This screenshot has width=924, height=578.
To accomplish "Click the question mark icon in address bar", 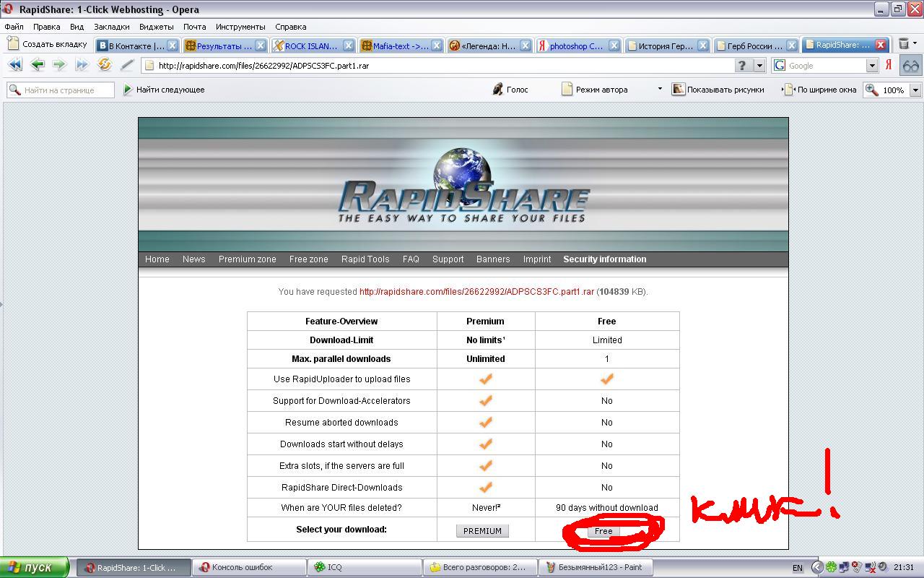I will click(742, 65).
